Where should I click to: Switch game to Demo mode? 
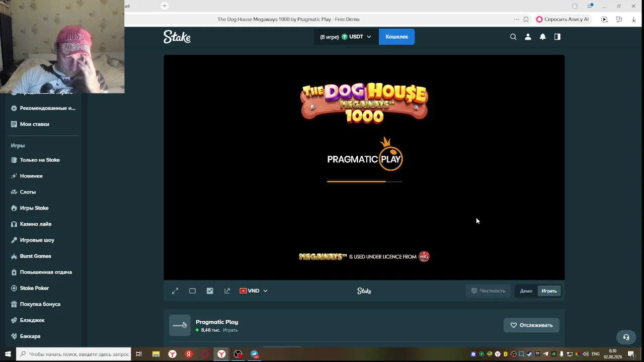pyautogui.click(x=526, y=291)
